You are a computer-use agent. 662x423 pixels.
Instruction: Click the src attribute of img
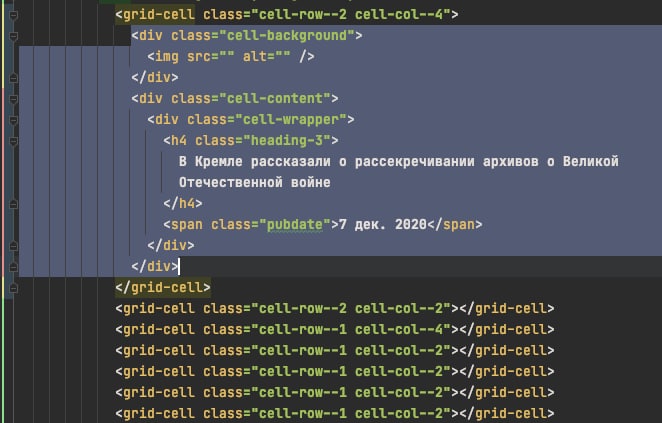(198, 57)
